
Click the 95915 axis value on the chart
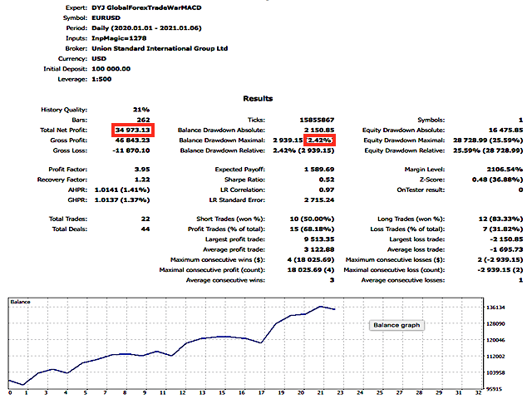coord(495,389)
